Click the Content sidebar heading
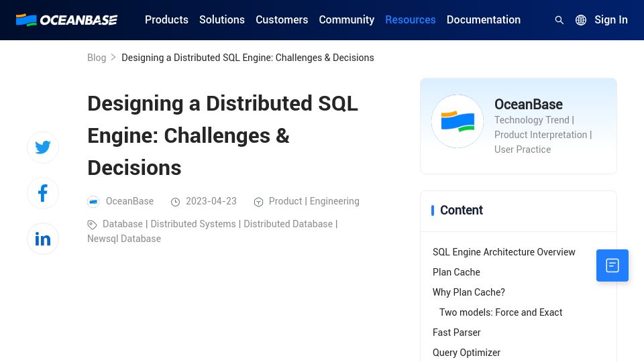Viewport: 644px width, 362px height. click(462, 210)
